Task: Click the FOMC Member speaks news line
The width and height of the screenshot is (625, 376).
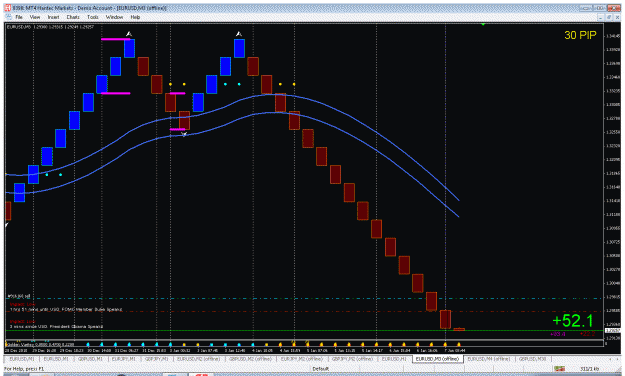Action: (66, 310)
